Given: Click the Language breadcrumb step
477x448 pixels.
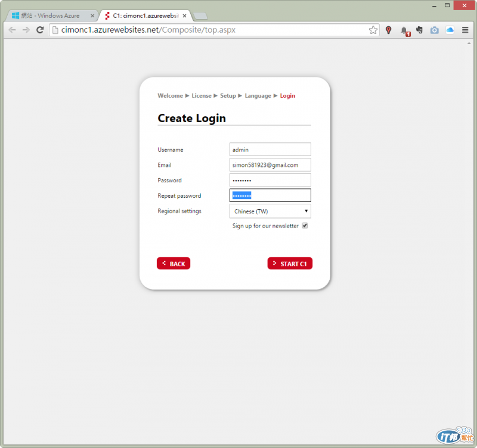Looking at the screenshot, I should pos(258,96).
